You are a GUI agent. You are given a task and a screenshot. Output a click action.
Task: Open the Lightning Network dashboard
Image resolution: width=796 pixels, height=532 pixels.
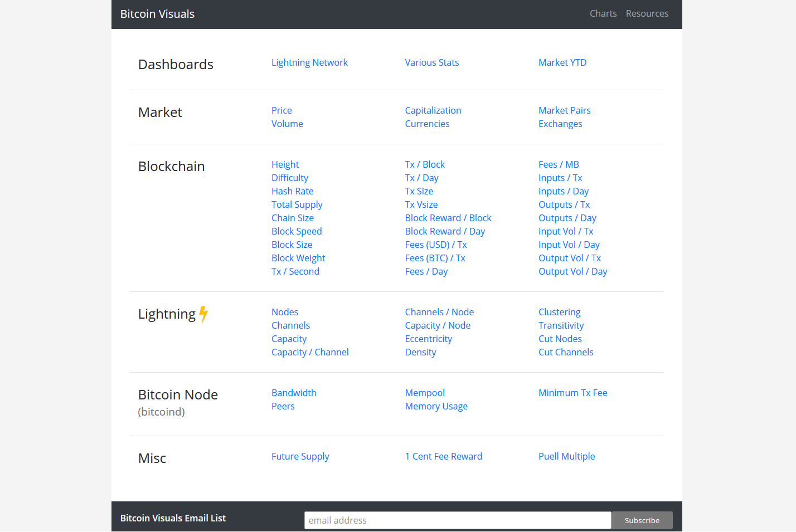(309, 62)
